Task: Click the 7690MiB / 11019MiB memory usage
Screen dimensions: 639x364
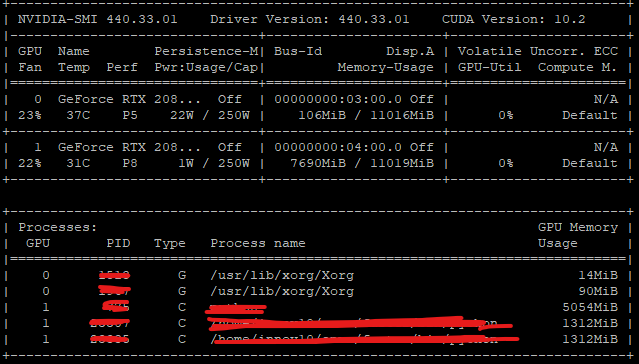Action: 362,163
